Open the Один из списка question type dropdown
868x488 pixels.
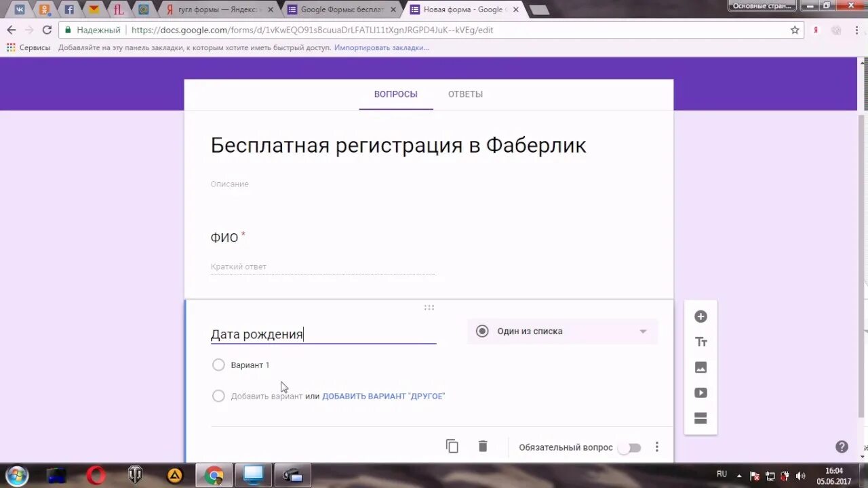(x=562, y=331)
